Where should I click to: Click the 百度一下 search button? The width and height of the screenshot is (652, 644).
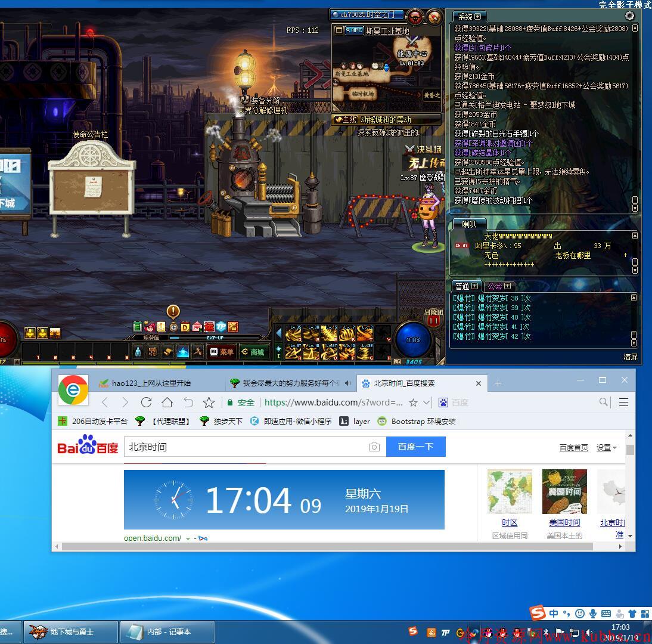[x=416, y=447]
